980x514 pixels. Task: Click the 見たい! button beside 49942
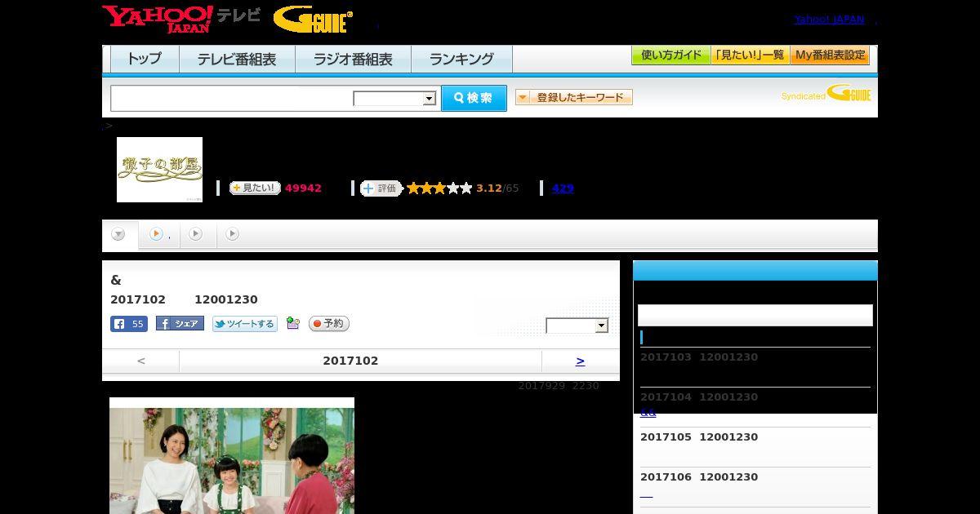click(255, 188)
